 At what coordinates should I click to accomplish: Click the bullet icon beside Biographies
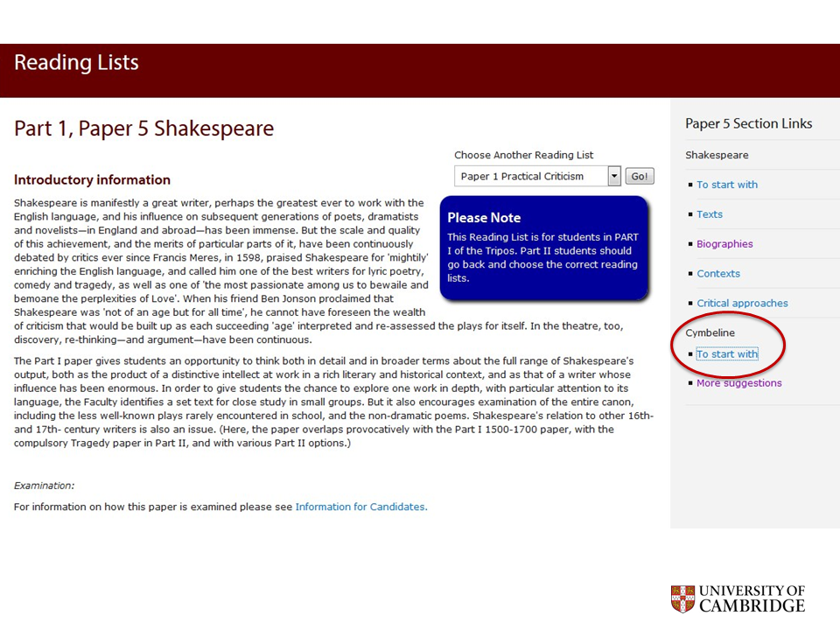pyautogui.click(x=689, y=245)
